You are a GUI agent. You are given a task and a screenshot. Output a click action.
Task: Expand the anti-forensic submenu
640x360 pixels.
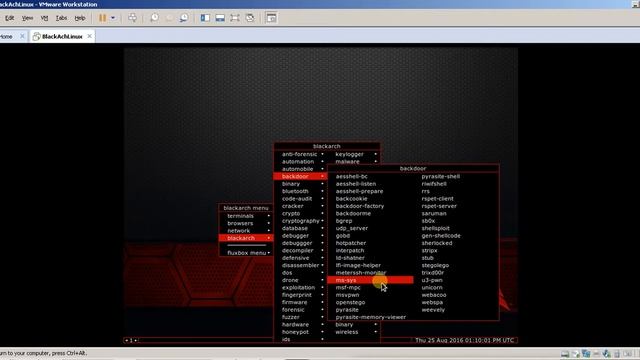point(300,154)
